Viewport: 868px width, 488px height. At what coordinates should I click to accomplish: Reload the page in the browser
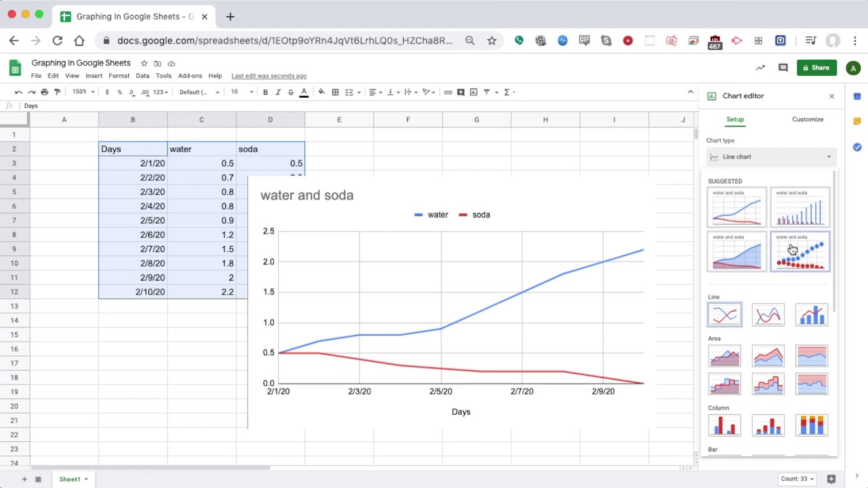[58, 41]
